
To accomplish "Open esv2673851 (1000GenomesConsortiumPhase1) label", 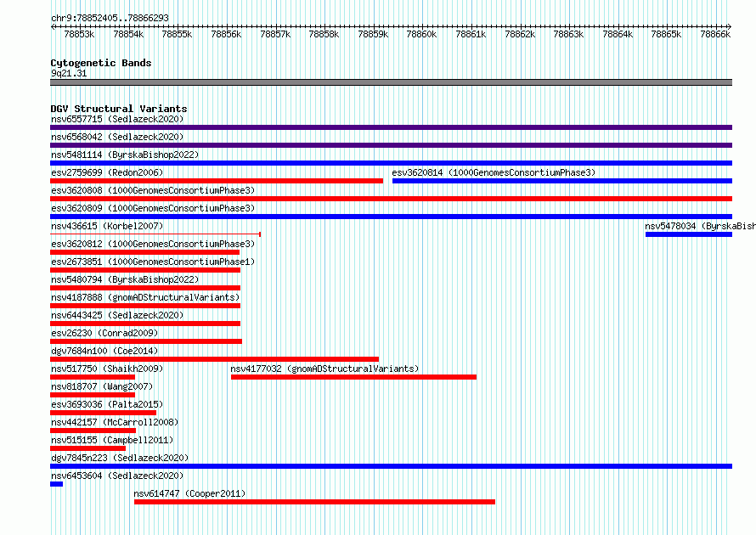I will click(153, 262).
